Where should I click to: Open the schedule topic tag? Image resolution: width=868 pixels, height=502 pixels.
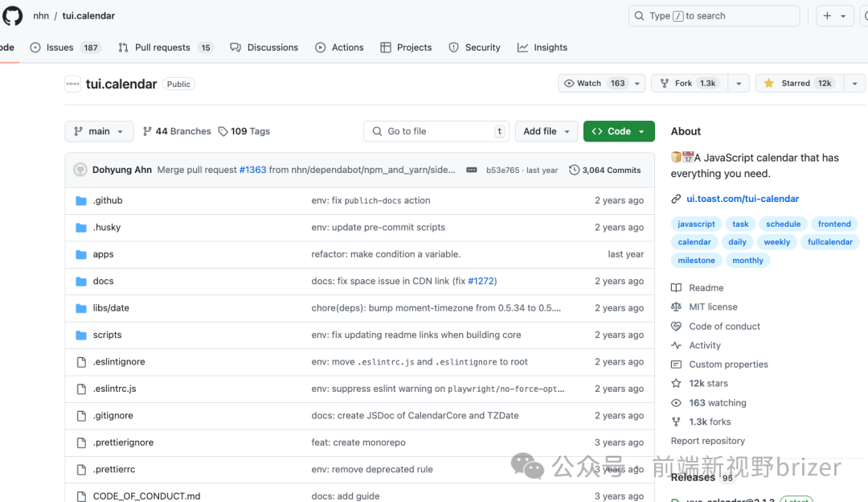coord(784,224)
